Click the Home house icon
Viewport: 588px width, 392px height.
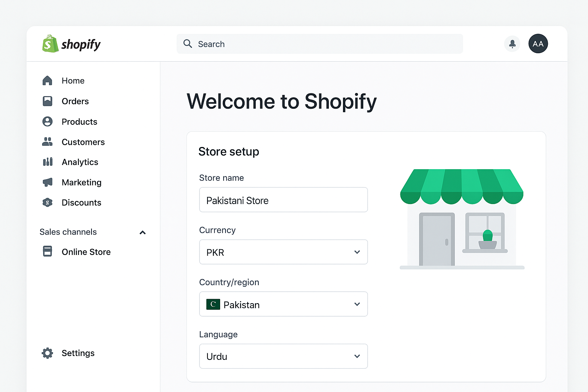47,80
